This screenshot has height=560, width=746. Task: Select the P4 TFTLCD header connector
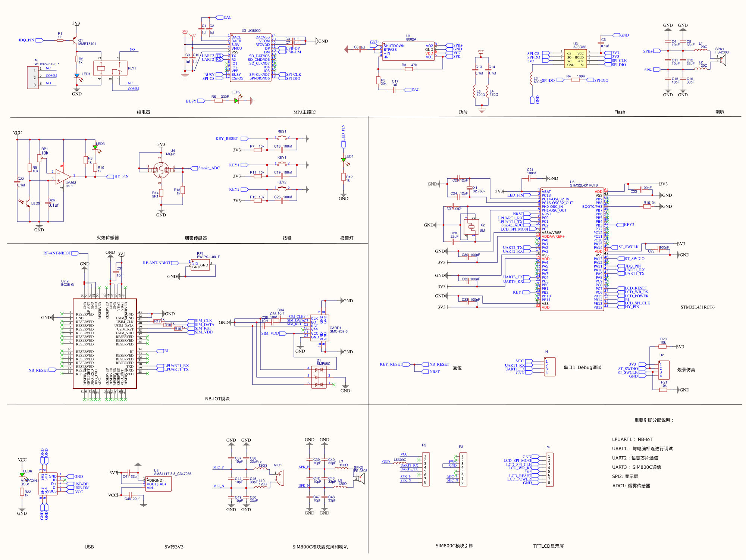tap(549, 469)
